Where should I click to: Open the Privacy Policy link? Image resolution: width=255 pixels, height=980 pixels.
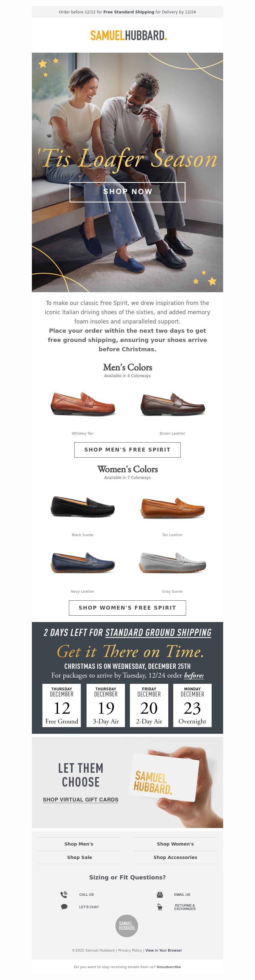(x=130, y=950)
